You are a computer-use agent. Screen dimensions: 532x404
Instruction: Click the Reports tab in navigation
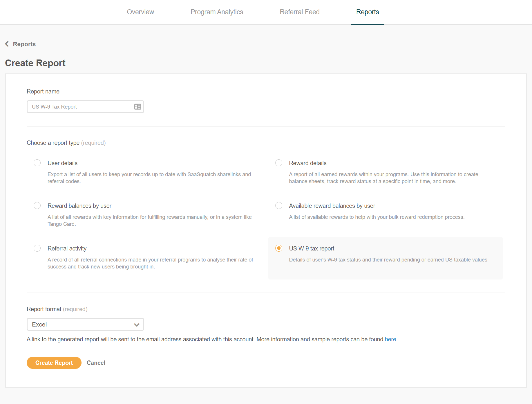click(x=367, y=12)
